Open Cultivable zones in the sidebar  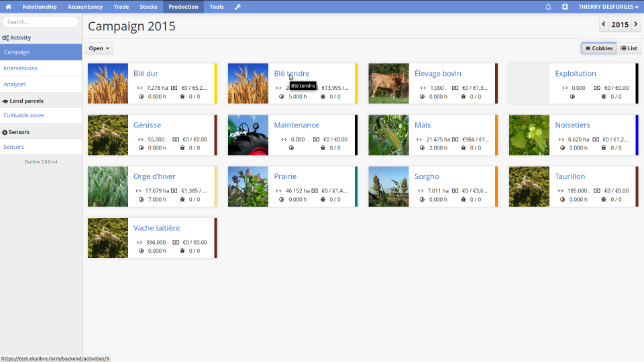point(41,115)
